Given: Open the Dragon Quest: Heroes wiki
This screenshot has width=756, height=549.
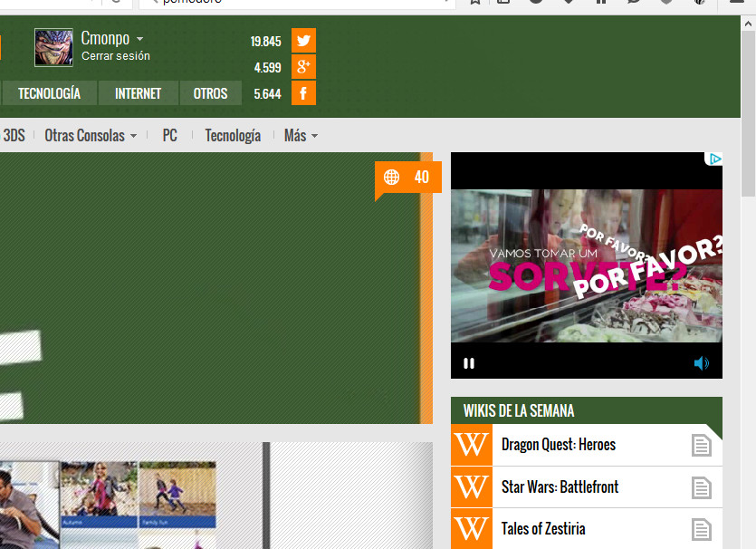Looking at the screenshot, I should coord(559,444).
